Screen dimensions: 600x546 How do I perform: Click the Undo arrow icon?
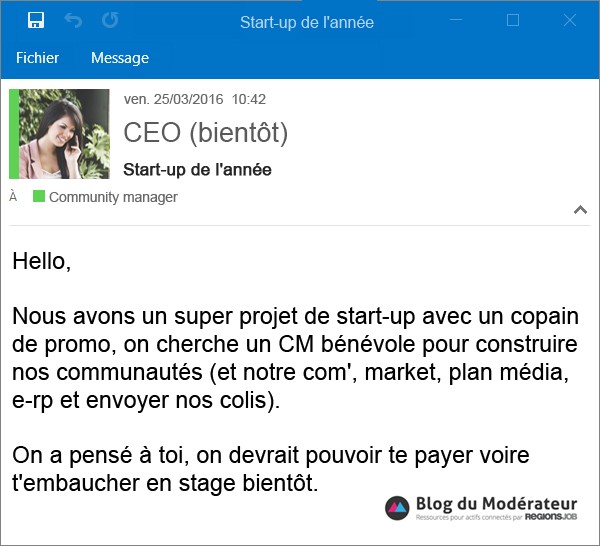(73, 20)
